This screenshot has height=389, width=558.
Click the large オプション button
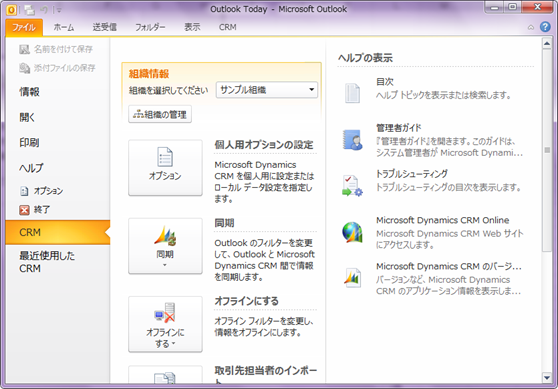(x=165, y=168)
